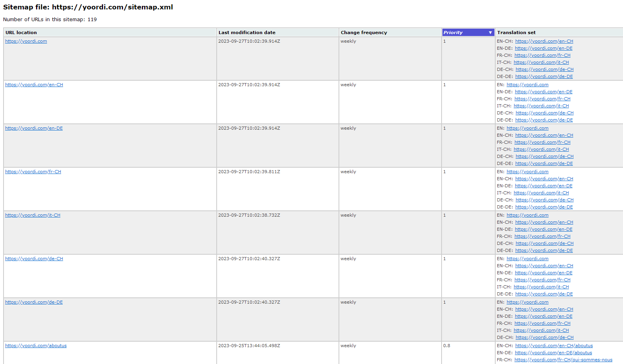Viewport: 623px width, 364px height.
Task: Open DE-DE translation link in the it-CH row
Action: click(544, 250)
